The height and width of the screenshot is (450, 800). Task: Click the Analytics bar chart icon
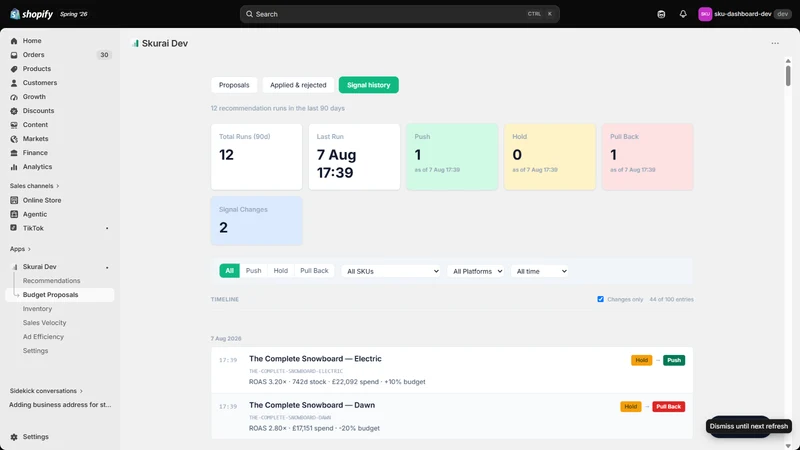pos(14,167)
